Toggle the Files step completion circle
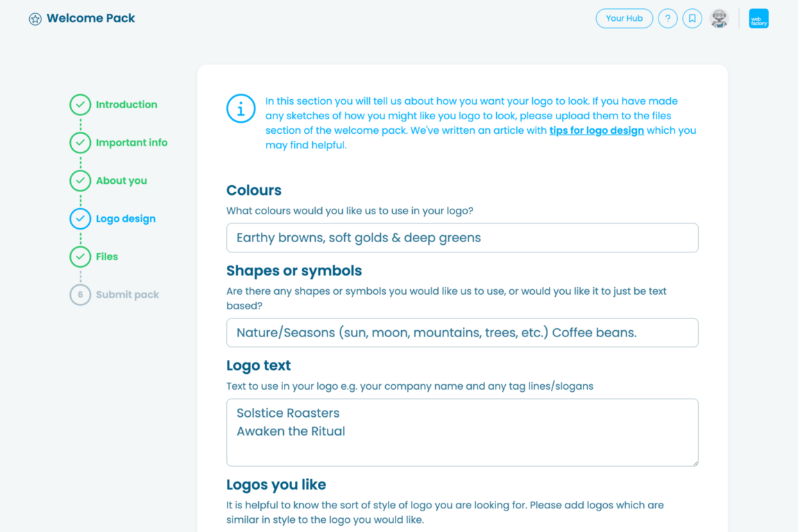The image size is (798, 532). point(80,256)
